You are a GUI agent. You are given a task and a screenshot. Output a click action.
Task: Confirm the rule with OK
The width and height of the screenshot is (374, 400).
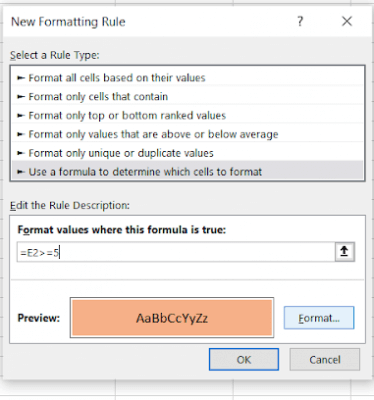point(244,360)
